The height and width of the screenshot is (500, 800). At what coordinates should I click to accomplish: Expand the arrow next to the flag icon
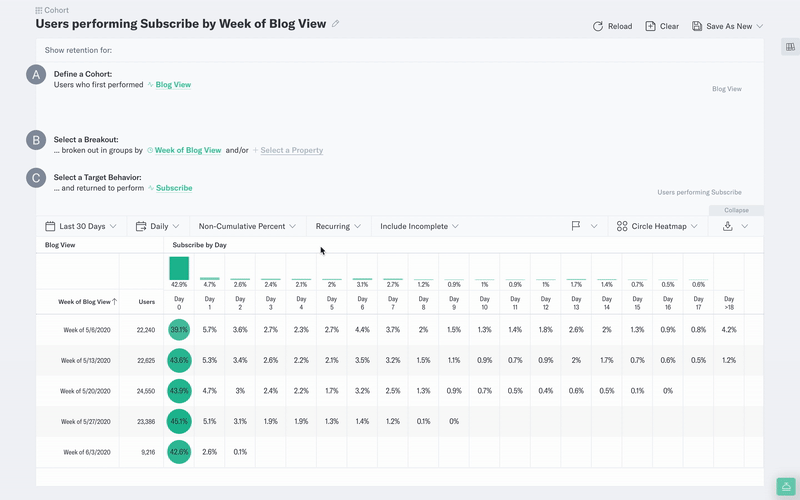click(594, 226)
